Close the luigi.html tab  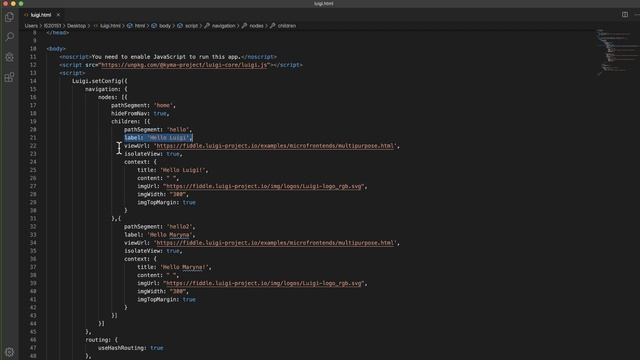pyautogui.click(x=58, y=15)
